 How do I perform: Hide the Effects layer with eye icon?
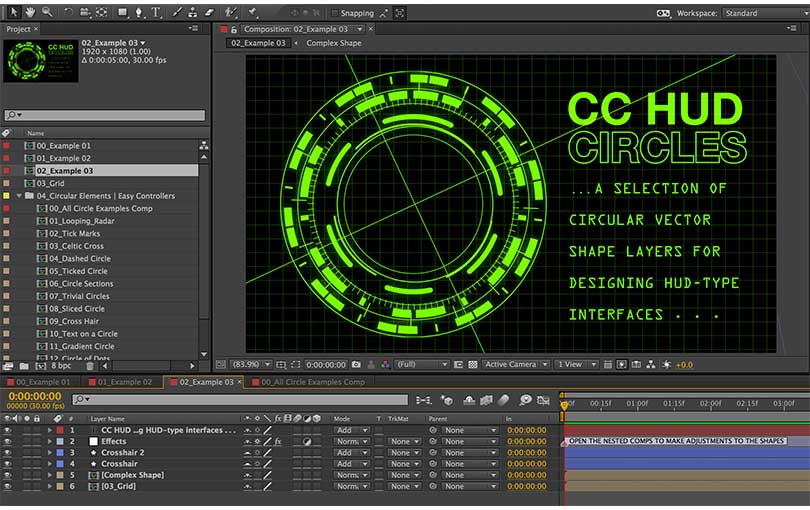coord(7,441)
